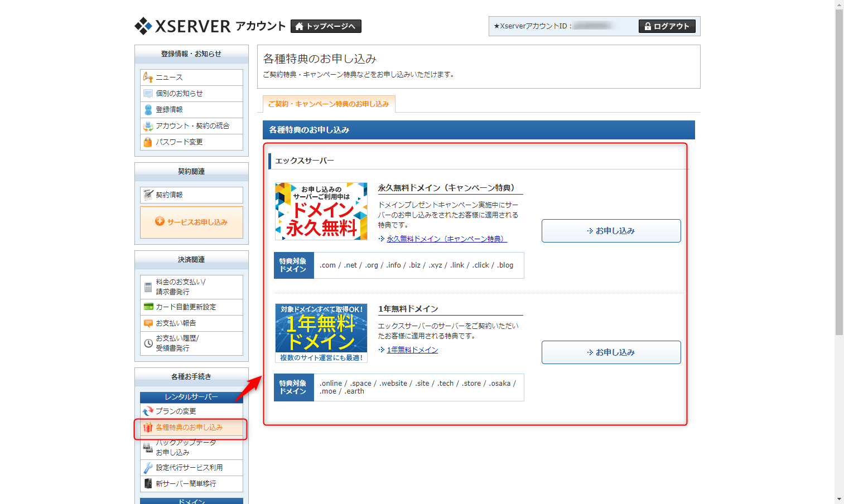Apply for 永久無料ドメイン via お申し込み button
The width and height of the screenshot is (844, 504).
point(611,231)
